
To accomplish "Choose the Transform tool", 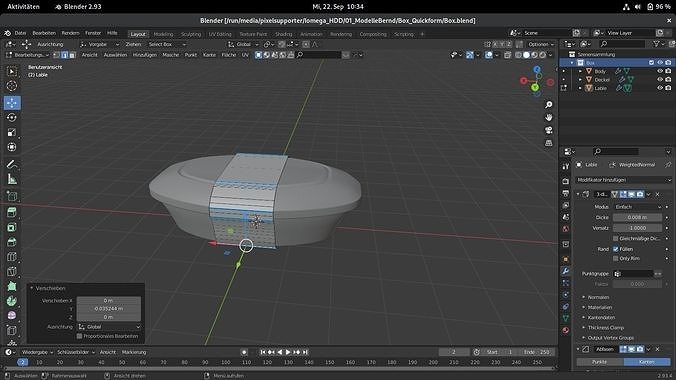I will click(x=12, y=147).
